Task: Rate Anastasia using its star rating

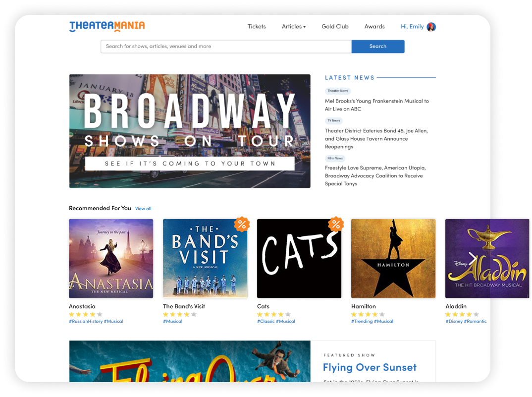Action: 86,314
